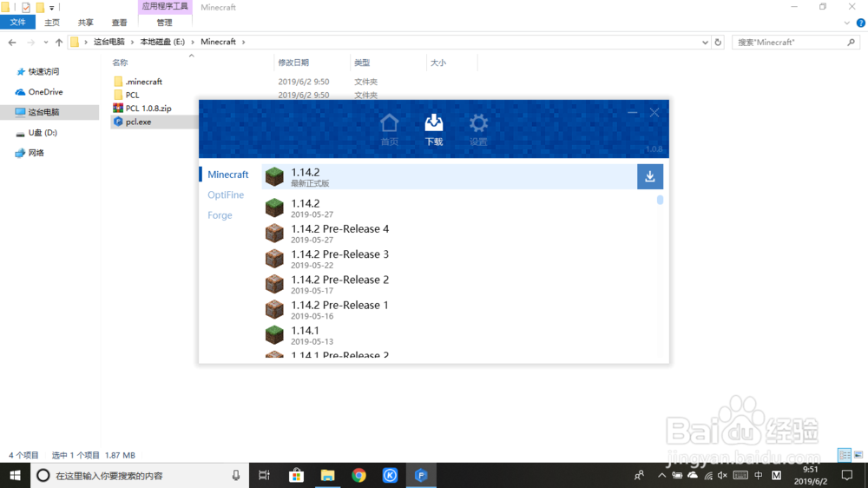
Task: Expand the Explorer ribbon chevron
Action: click(847, 23)
